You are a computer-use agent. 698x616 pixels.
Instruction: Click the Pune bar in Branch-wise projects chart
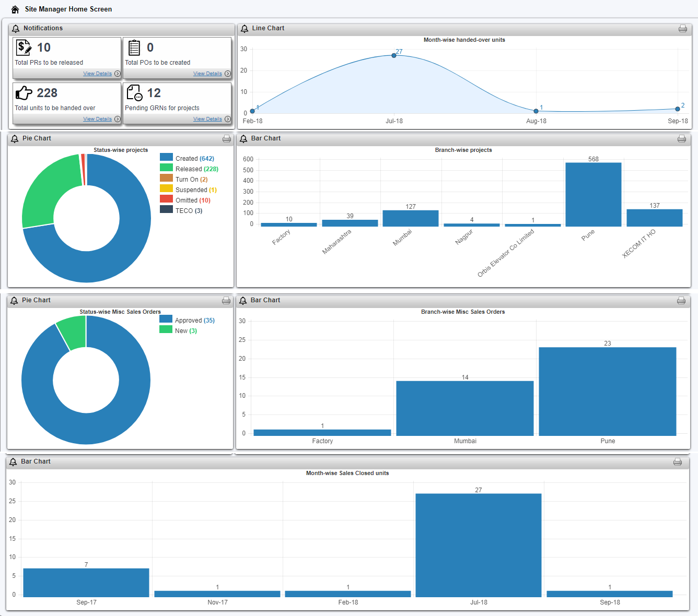pyautogui.click(x=593, y=194)
